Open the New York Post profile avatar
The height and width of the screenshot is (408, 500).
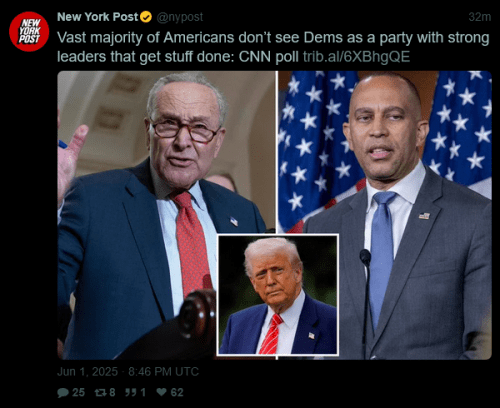click(29, 31)
